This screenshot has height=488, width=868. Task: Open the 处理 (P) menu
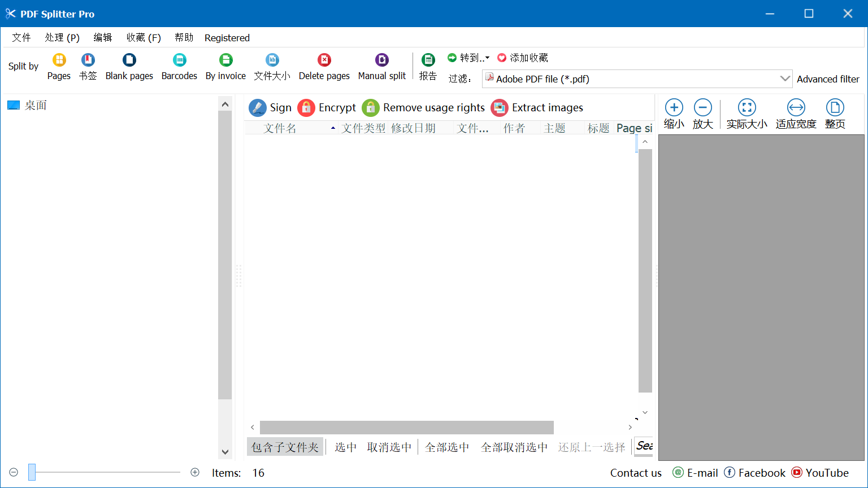point(62,38)
